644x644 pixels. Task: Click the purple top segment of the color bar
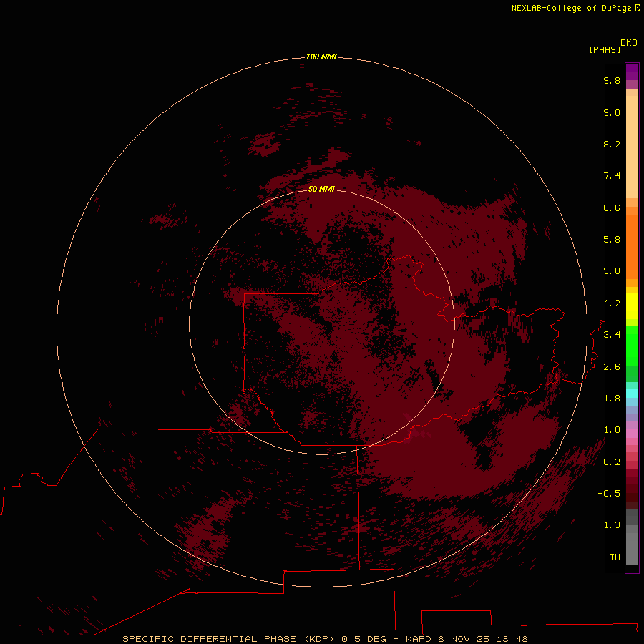pos(632,72)
